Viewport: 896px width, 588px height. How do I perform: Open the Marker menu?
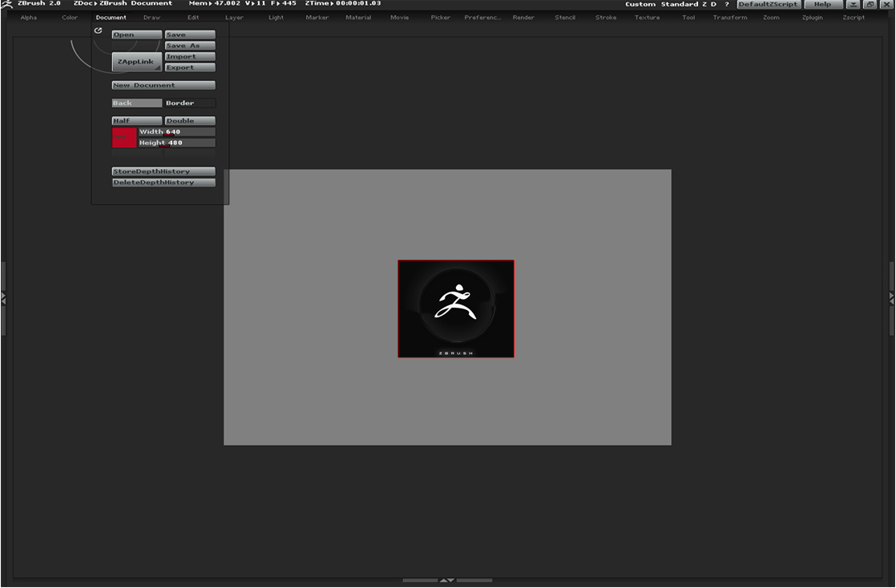tap(317, 18)
